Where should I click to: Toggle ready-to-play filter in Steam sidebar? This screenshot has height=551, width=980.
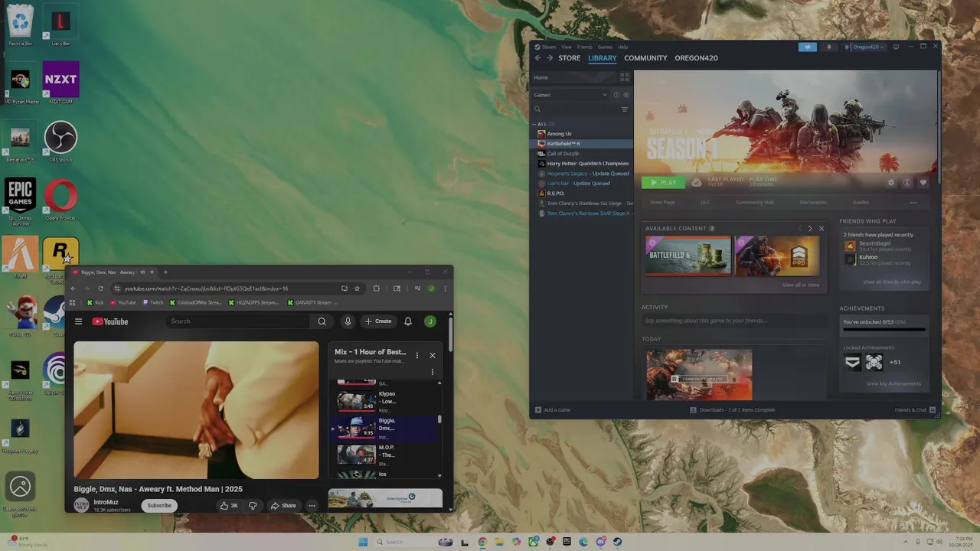(626, 95)
